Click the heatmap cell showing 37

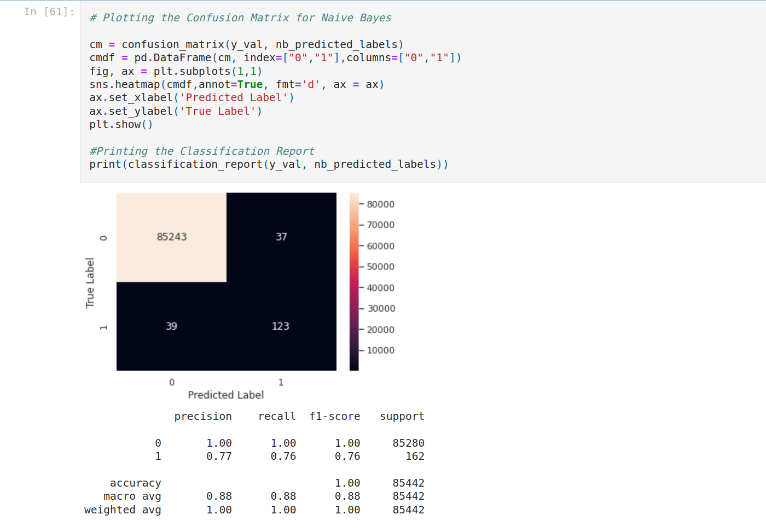281,237
